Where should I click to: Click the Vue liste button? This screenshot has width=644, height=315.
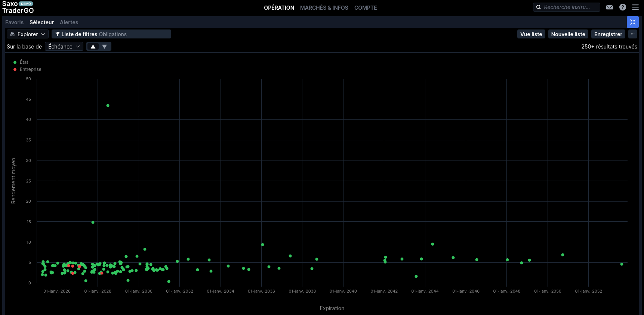pyautogui.click(x=531, y=34)
